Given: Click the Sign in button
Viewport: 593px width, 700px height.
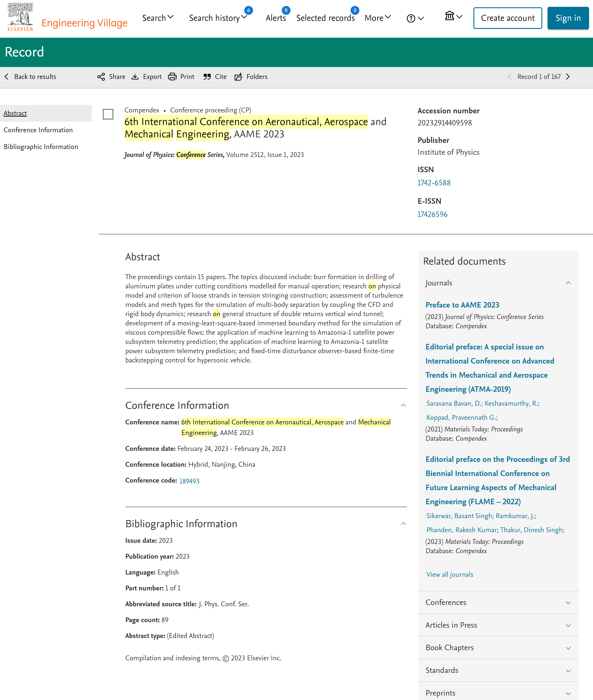Looking at the screenshot, I should coord(568,18).
